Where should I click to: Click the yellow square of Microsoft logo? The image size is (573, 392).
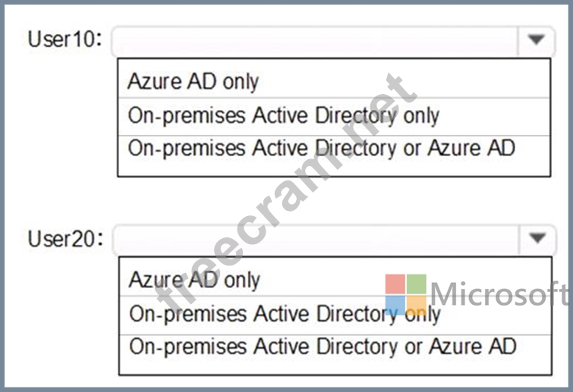(x=416, y=305)
